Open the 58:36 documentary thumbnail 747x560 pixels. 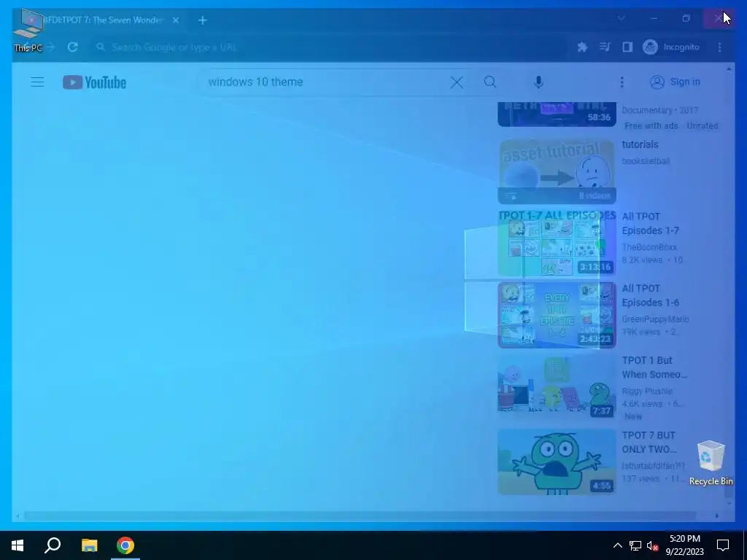click(557, 114)
